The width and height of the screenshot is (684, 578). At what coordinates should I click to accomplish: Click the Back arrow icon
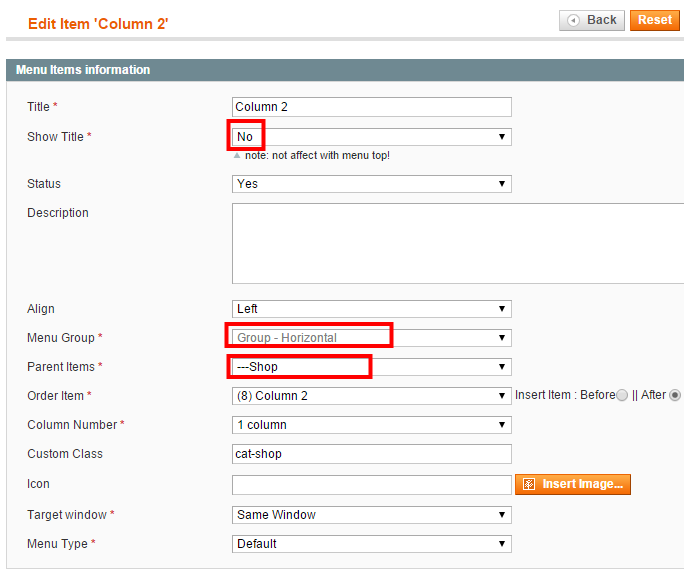(573, 20)
